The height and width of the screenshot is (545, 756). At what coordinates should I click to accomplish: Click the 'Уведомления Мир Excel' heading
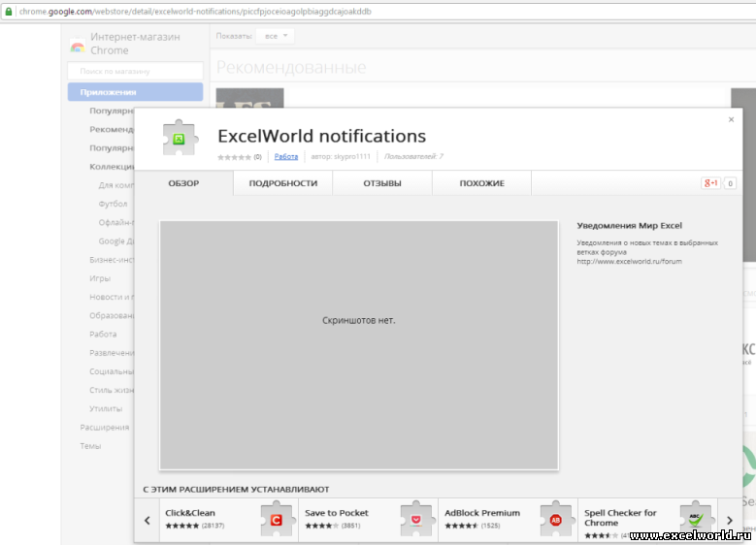click(x=629, y=226)
